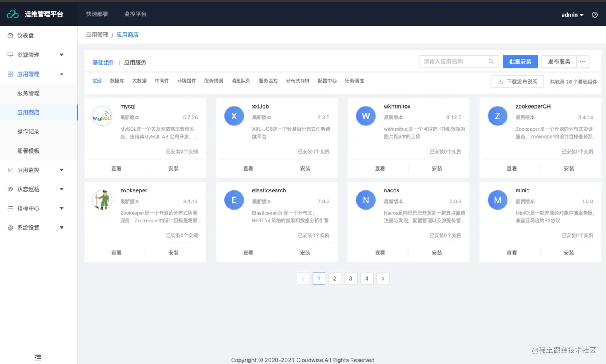Click the mysql dolphin logo
Viewport: 606px width, 364px height.
102,116
